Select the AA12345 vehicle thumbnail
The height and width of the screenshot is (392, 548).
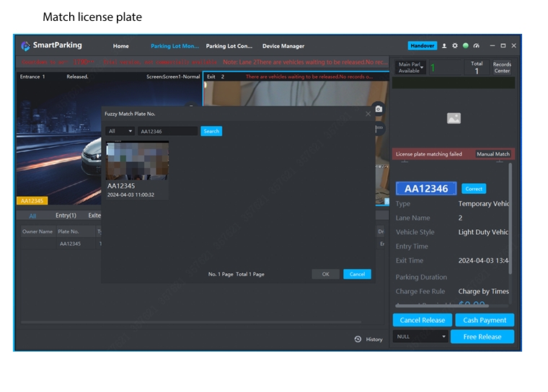click(137, 160)
